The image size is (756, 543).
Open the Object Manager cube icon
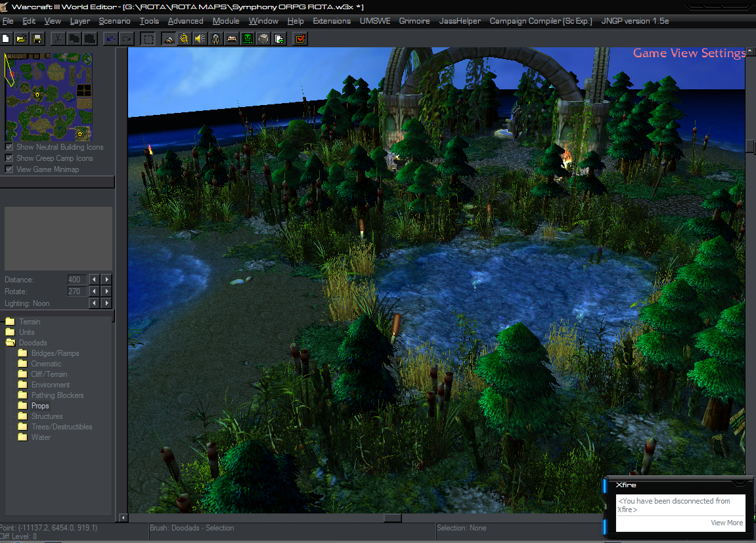point(264,39)
